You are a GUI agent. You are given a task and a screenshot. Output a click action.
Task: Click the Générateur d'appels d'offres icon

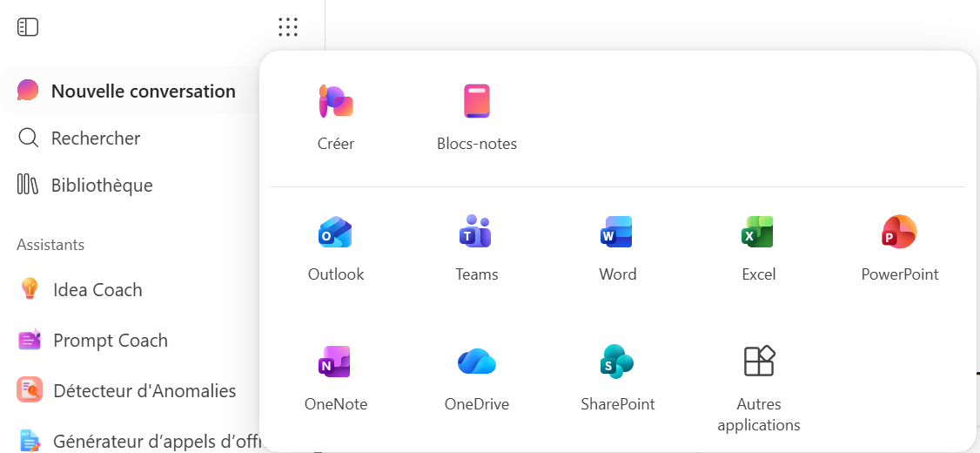click(x=30, y=440)
